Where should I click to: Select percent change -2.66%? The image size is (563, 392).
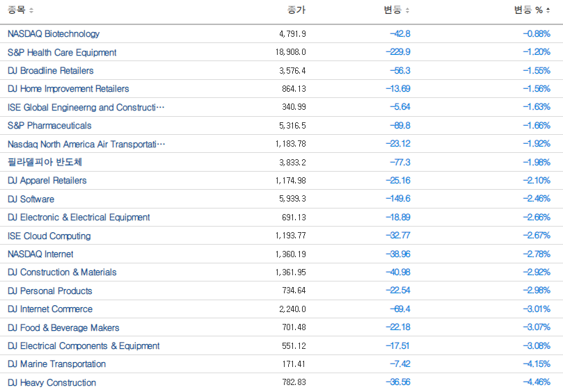(537, 218)
